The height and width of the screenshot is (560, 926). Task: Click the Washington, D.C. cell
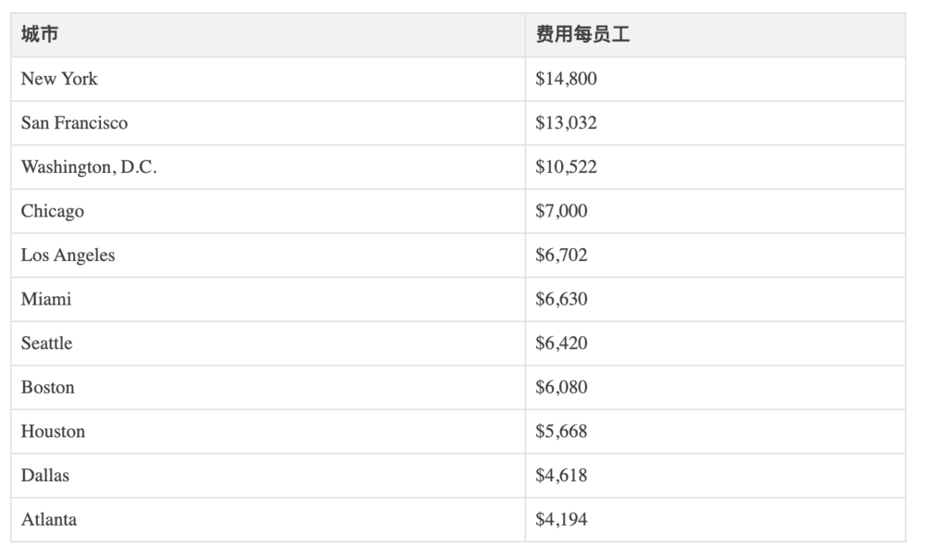point(89,168)
